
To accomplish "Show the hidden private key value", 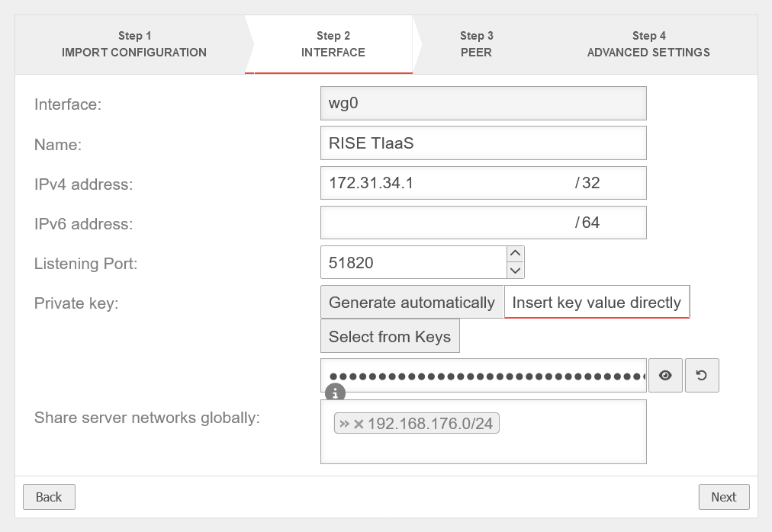I will point(666,376).
